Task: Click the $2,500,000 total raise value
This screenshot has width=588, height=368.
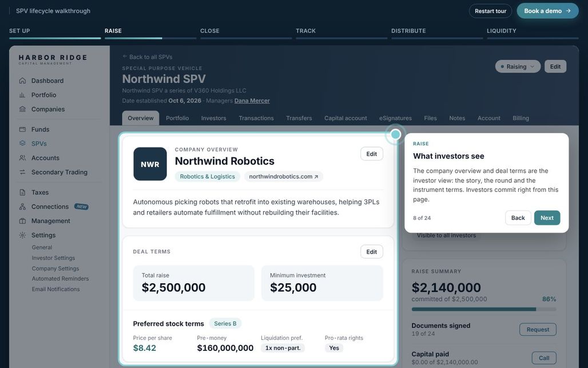Action: click(x=174, y=287)
